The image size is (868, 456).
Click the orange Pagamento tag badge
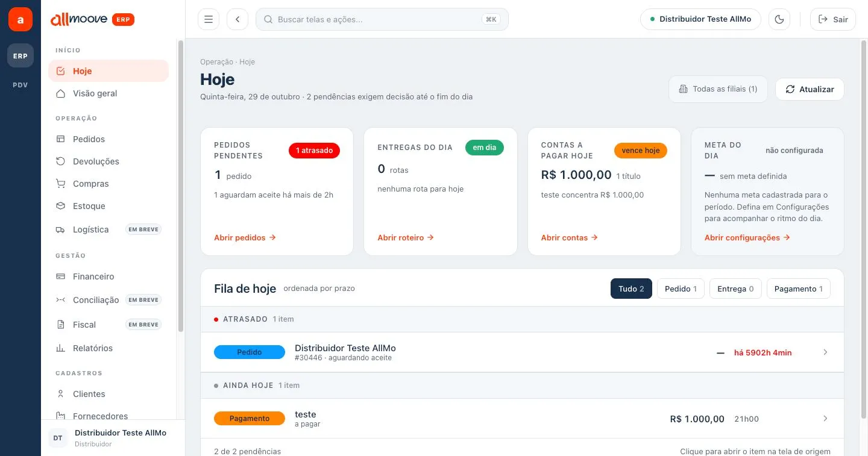[x=250, y=419]
